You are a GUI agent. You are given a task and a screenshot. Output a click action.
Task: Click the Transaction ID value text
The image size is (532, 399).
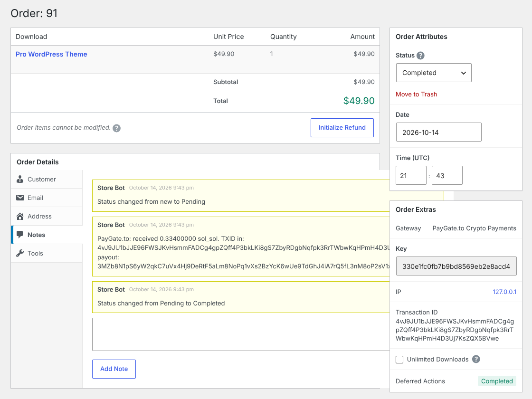click(x=455, y=330)
